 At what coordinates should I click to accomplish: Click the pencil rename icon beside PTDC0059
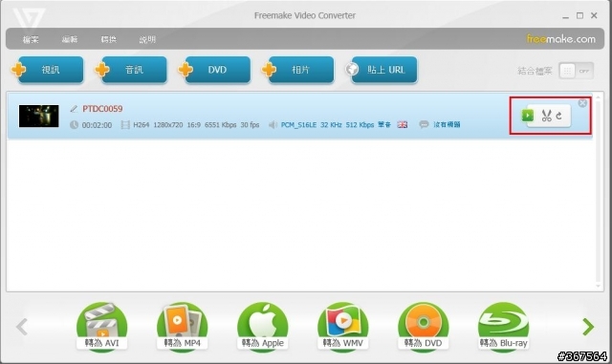click(74, 109)
